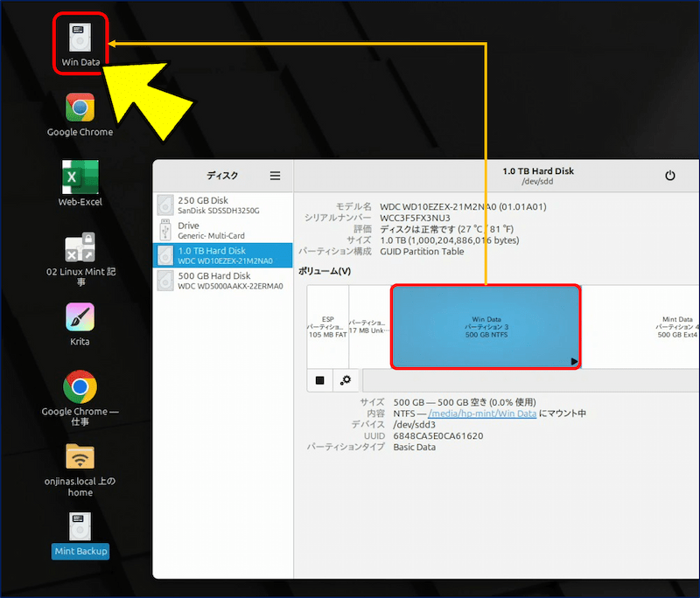Click the disk power off button
Image resolution: width=700 pixels, height=598 pixels.
tap(670, 176)
